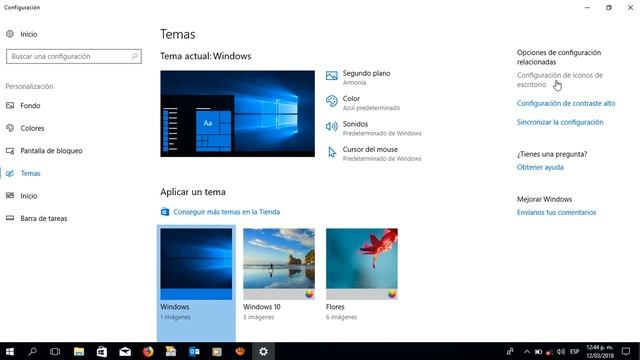
Task: Click the search magnifier in the settings field
Action: click(x=134, y=56)
